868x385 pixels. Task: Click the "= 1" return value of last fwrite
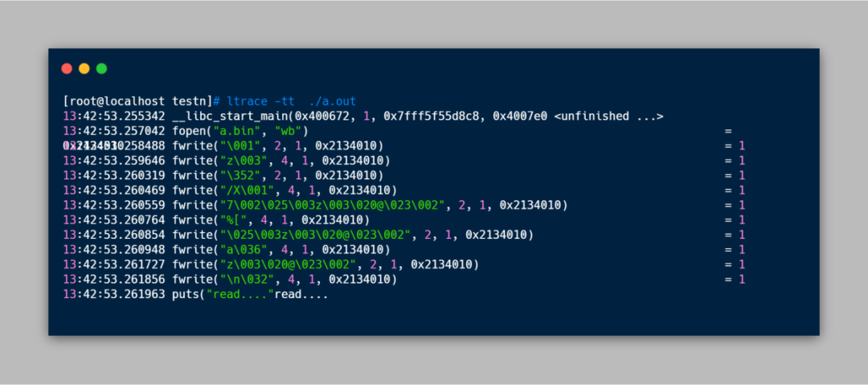(735, 281)
